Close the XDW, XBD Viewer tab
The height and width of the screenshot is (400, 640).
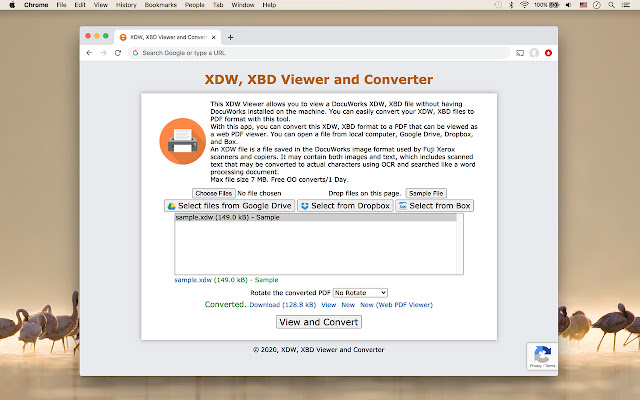click(x=213, y=37)
